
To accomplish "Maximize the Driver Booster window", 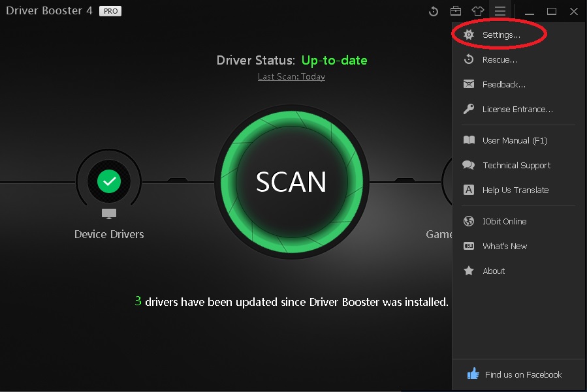I will tap(552, 11).
